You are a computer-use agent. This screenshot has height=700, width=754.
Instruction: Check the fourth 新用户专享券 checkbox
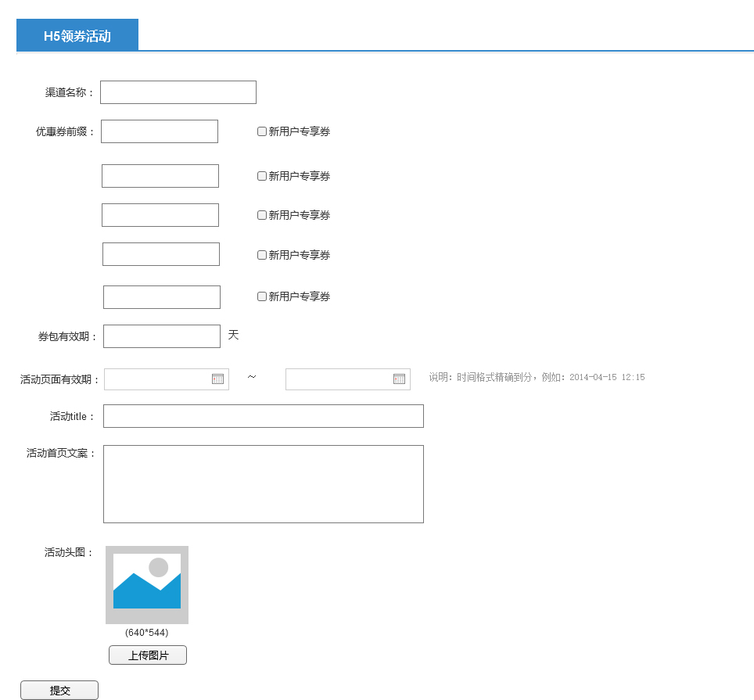point(261,255)
